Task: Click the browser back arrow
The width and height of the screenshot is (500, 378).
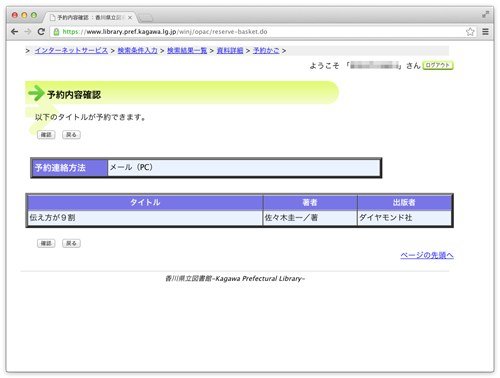Action: pos(14,32)
